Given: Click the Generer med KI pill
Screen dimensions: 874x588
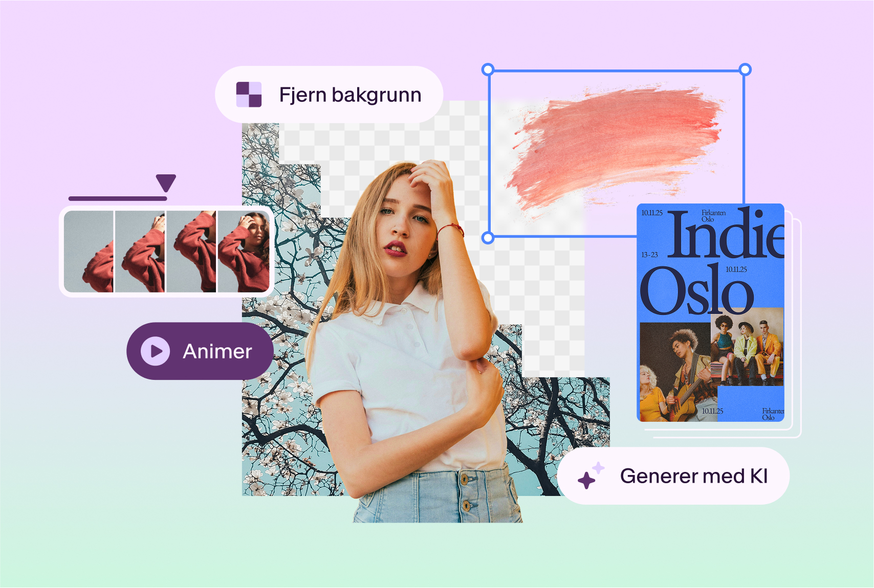Looking at the screenshot, I should coord(675,476).
